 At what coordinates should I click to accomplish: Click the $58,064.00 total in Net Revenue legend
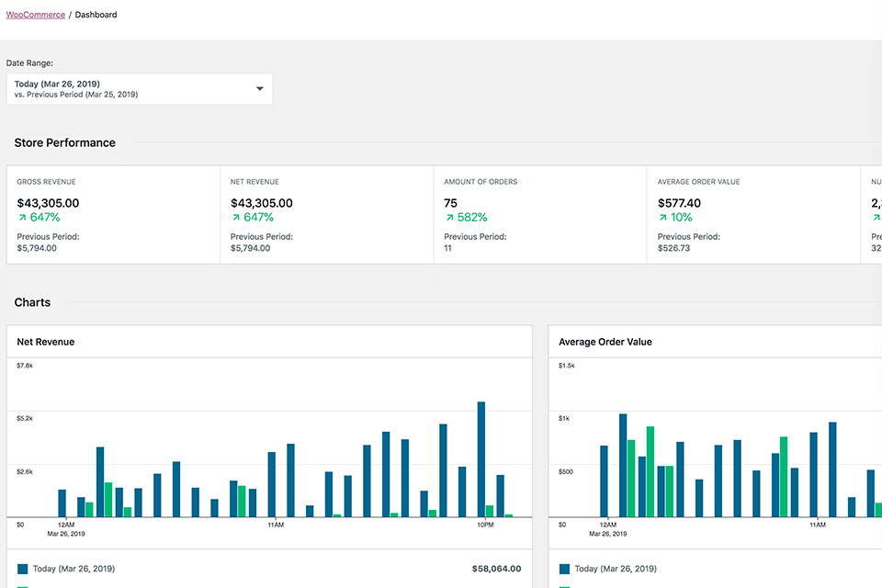pyautogui.click(x=495, y=569)
